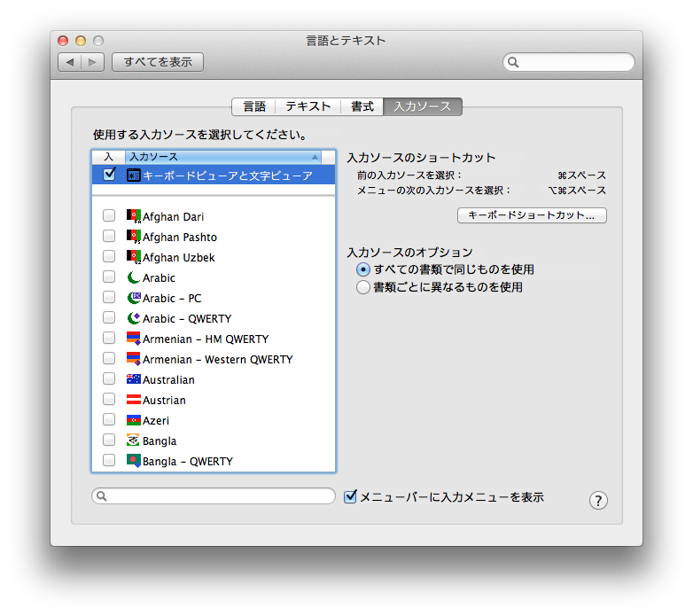Select the Bangla - QWERTY row text
693x616 pixels.
[187, 462]
